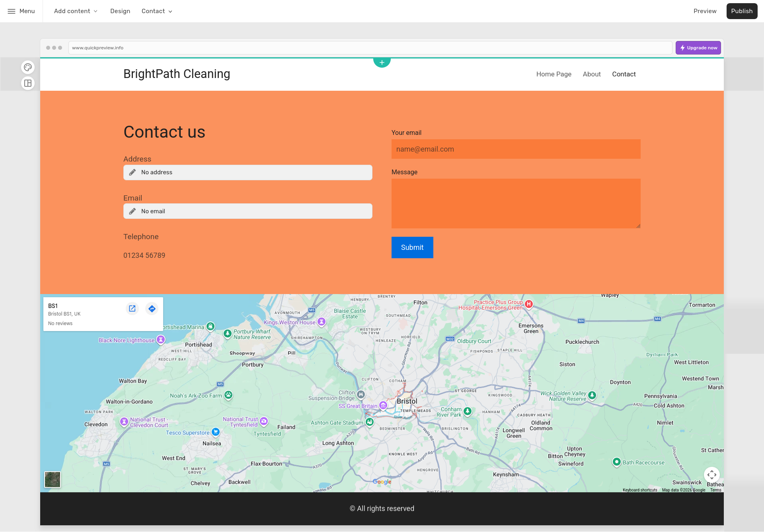This screenshot has height=532, width=764.
Task: Open the color palette design icon
Action: [28, 67]
